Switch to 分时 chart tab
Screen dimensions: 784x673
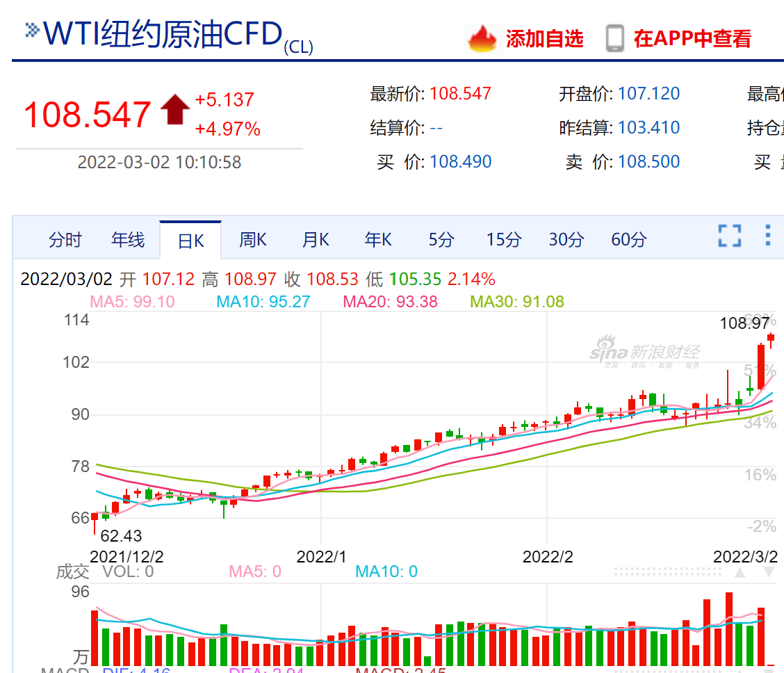(65, 240)
